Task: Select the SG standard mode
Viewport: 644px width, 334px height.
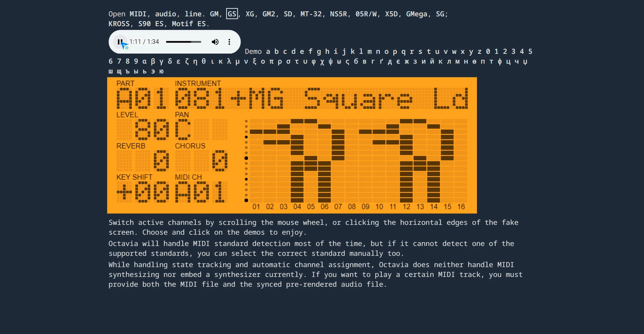Action: (440, 14)
